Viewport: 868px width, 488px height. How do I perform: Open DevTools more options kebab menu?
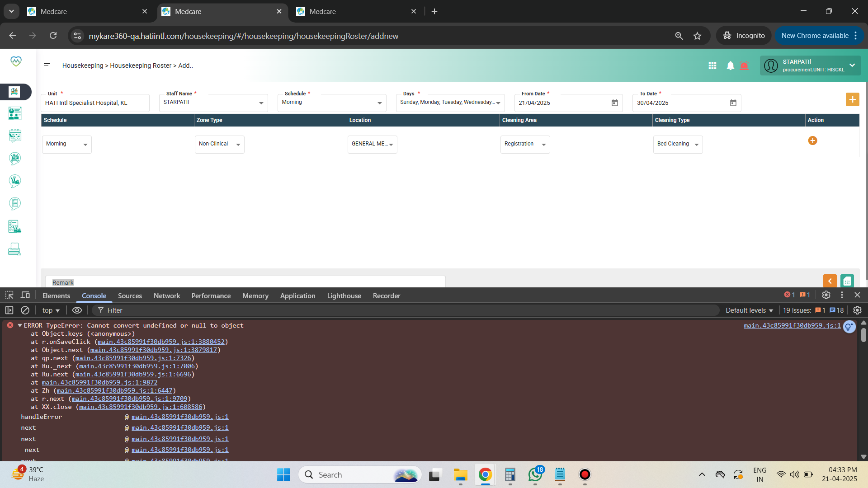click(x=842, y=295)
